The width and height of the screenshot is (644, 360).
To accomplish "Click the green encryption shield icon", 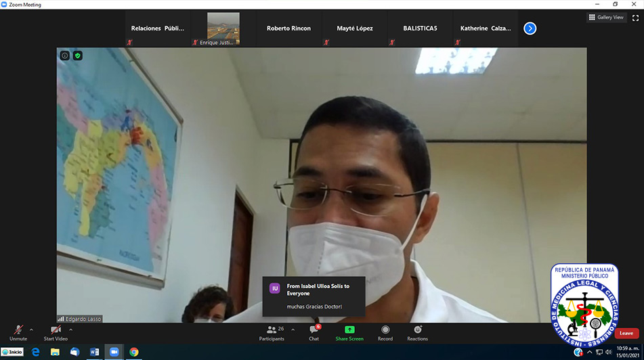I will 78,55.
